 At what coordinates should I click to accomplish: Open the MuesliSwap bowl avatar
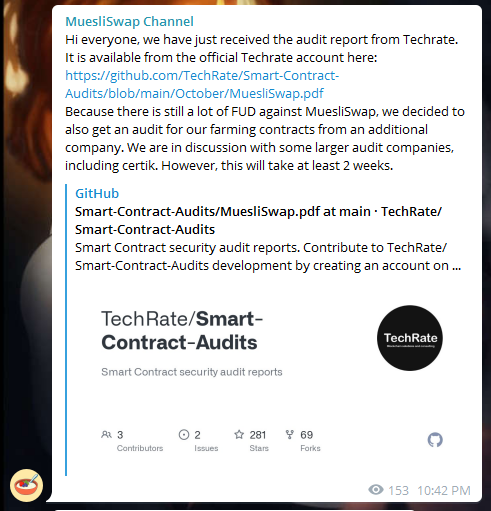pos(26,485)
